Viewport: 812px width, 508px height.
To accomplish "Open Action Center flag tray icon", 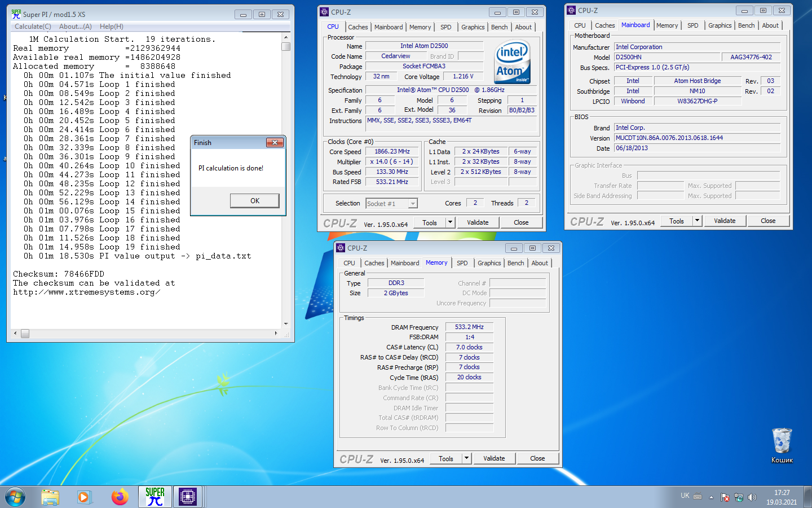I will pos(725,497).
